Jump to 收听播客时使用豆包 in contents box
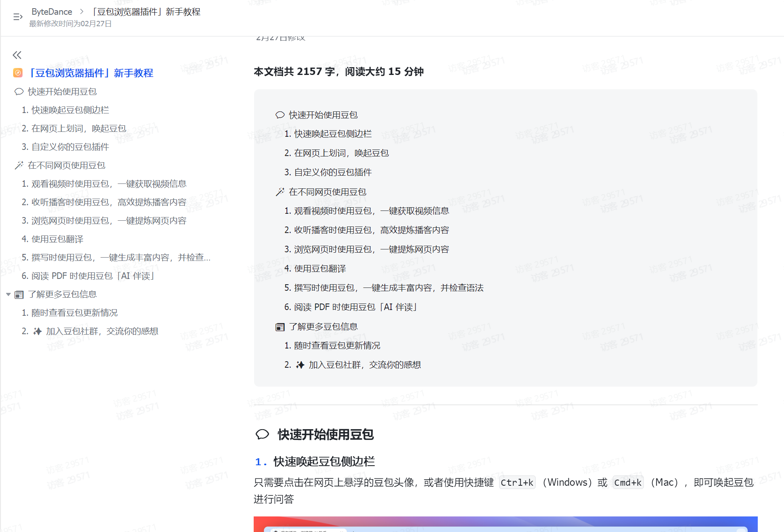 pyautogui.click(x=367, y=230)
